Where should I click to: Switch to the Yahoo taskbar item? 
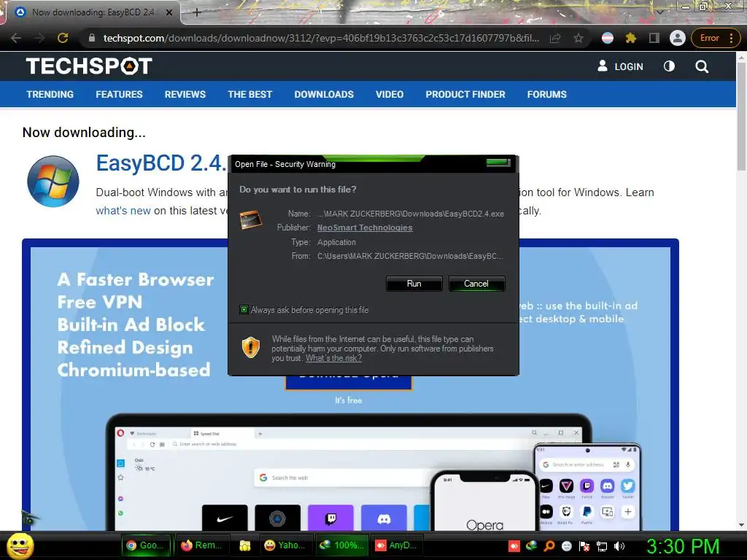tap(285, 545)
